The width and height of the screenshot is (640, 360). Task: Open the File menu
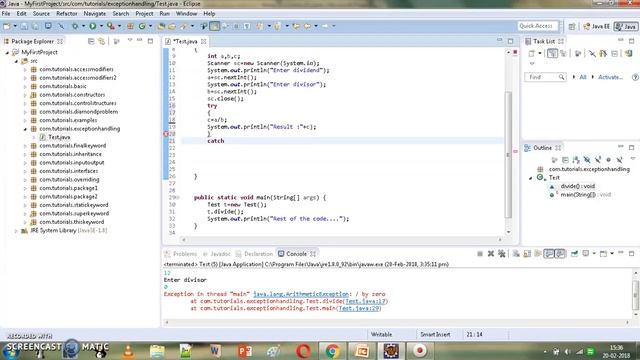click(x=6, y=13)
